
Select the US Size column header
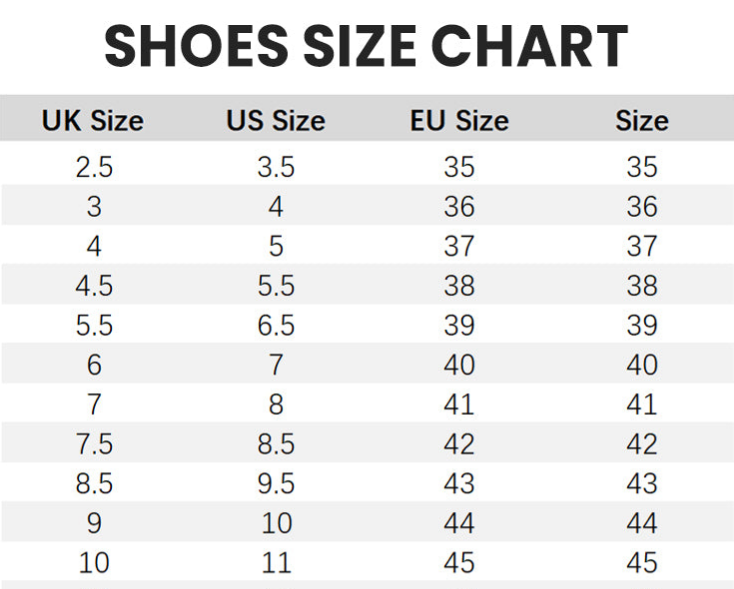[275, 121]
